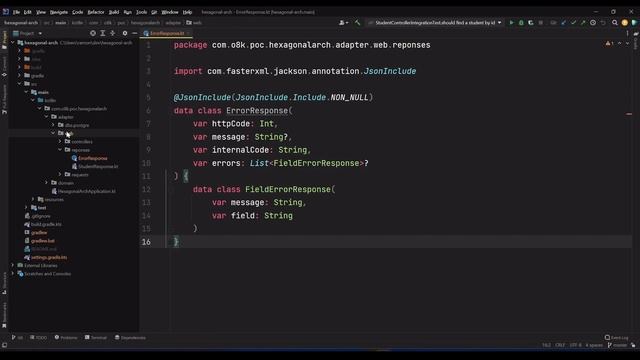Collapse the src folder arrow
The height and width of the screenshot is (360, 640).
pos(20,84)
